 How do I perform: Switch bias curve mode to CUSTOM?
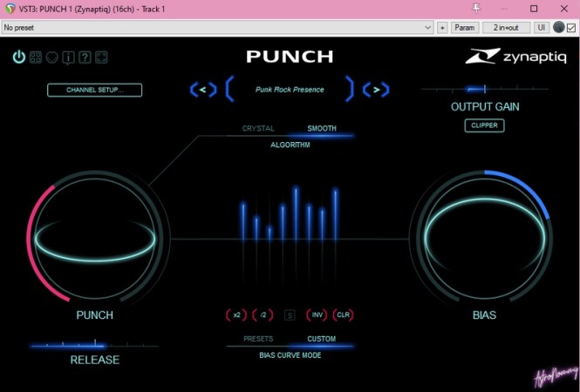pyautogui.click(x=322, y=339)
